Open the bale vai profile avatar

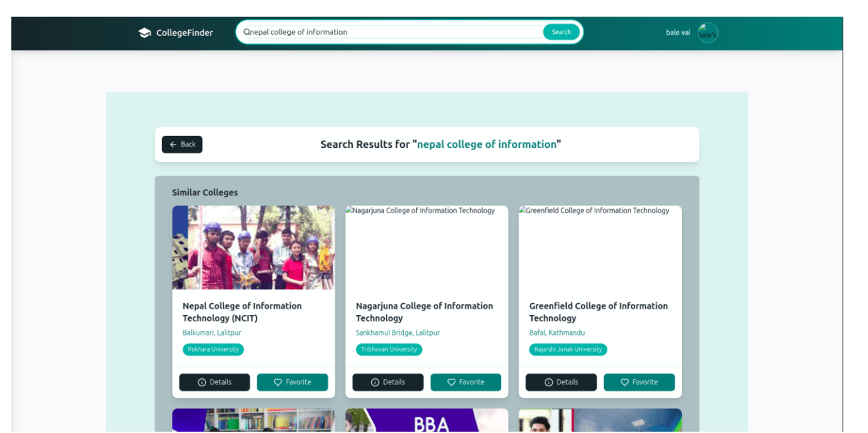coord(707,33)
